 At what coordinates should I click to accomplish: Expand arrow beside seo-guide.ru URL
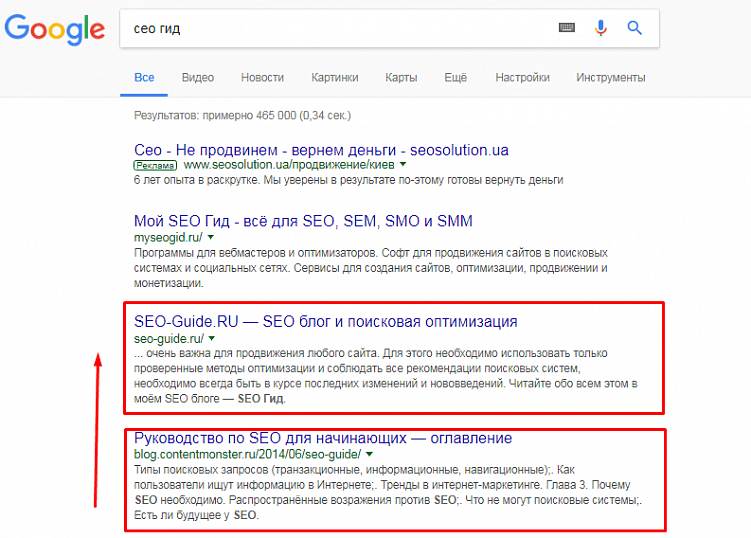click(x=212, y=339)
